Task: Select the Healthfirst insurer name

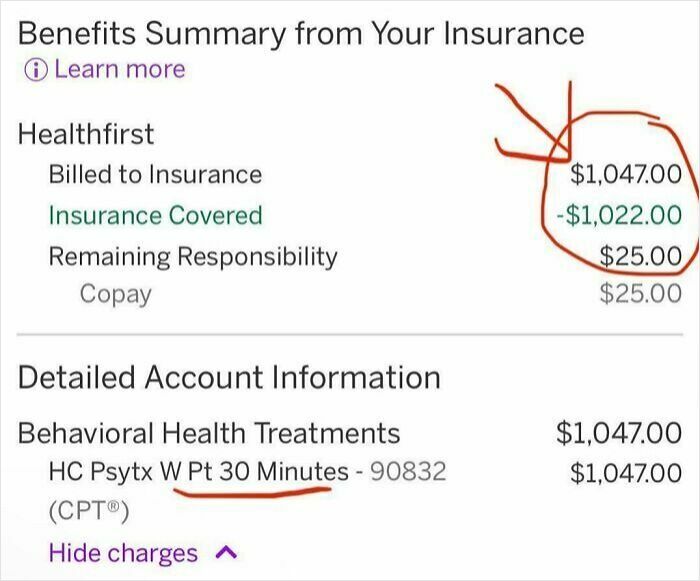Action: pyautogui.click(x=86, y=134)
